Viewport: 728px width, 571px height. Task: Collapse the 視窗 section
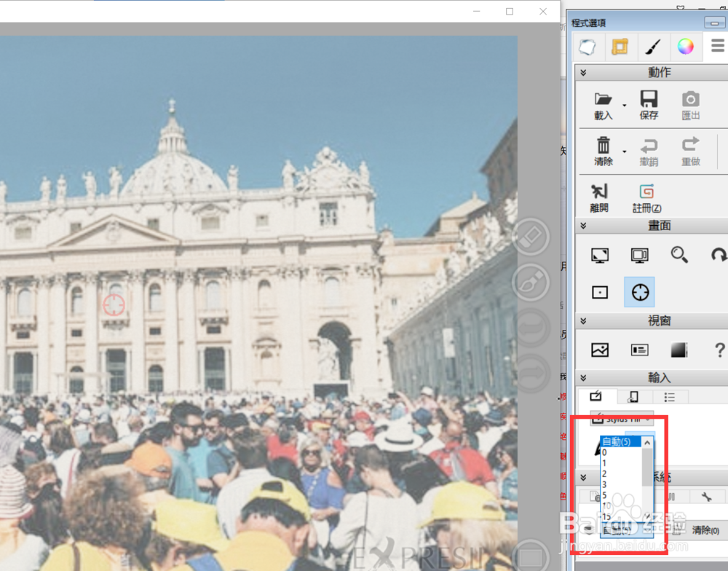coord(584,321)
